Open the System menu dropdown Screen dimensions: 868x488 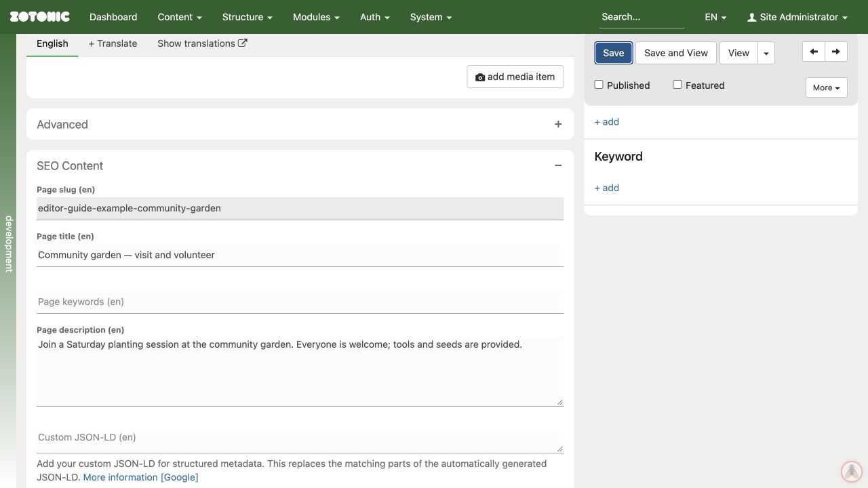pos(431,17)
